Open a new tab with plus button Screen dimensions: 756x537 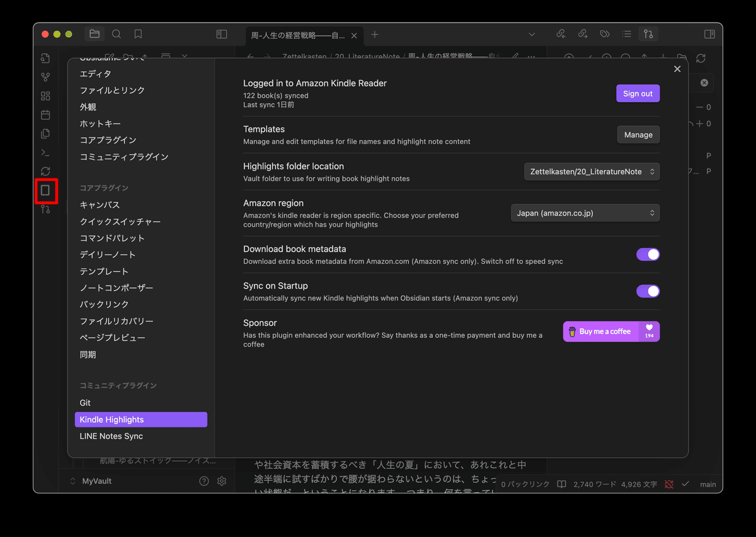375,35
